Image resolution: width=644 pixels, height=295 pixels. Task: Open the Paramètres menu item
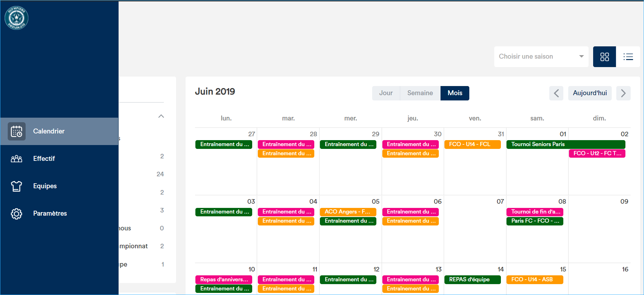[x=59, y=214]
